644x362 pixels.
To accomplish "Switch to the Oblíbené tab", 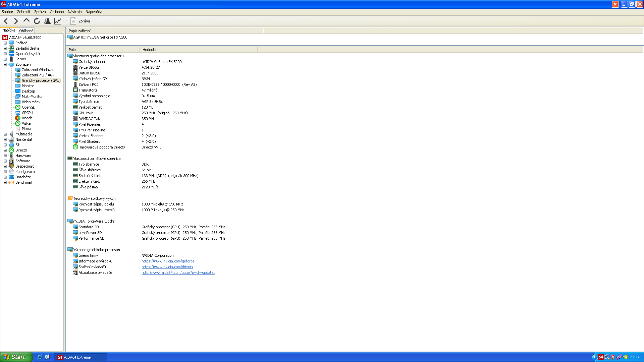I will (26, 31).
